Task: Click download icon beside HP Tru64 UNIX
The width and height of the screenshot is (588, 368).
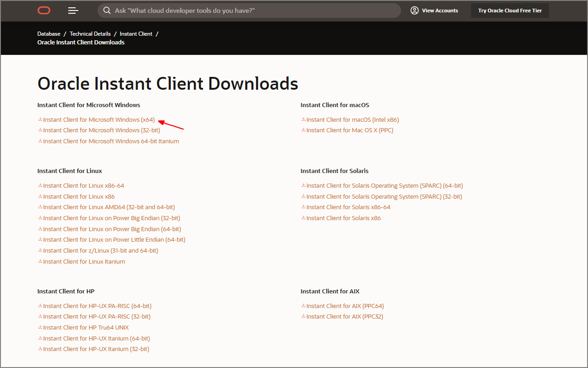Action: (x=40, y=327)
